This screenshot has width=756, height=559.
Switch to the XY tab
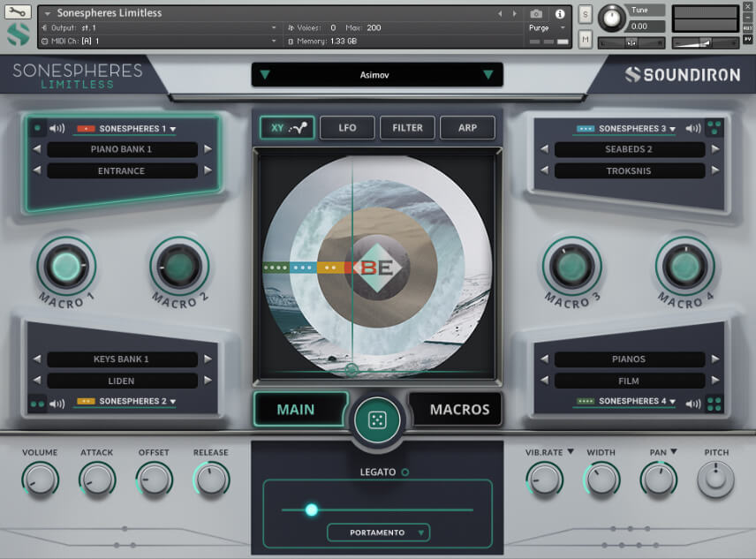(x=287, y=128)
